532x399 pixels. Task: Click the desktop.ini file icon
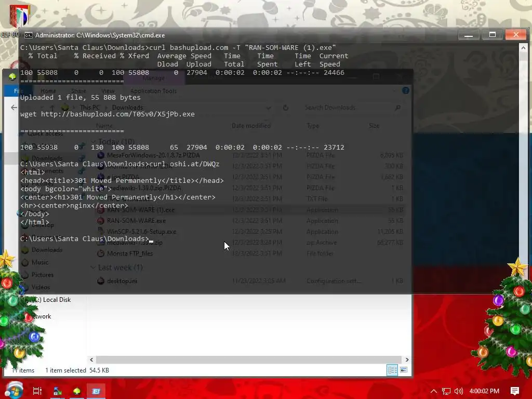pyautogui.click(x=100, y=281)
